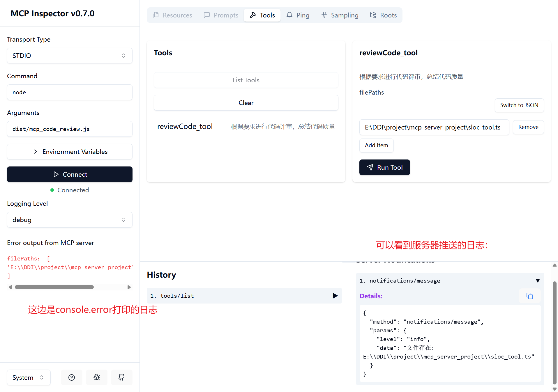558x392 pixels.
Task: Click the error output scroll right arrow
Action: click(x=129, y=287)
